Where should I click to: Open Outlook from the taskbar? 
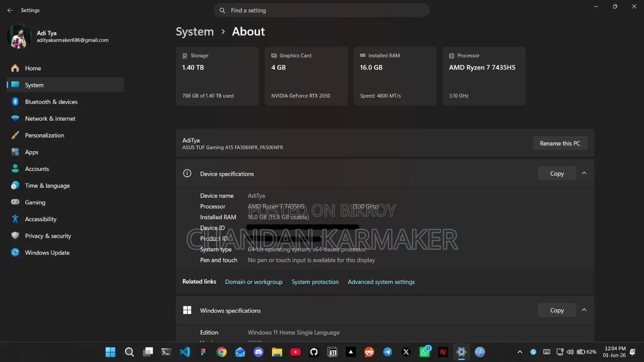[x=240, y=352]
